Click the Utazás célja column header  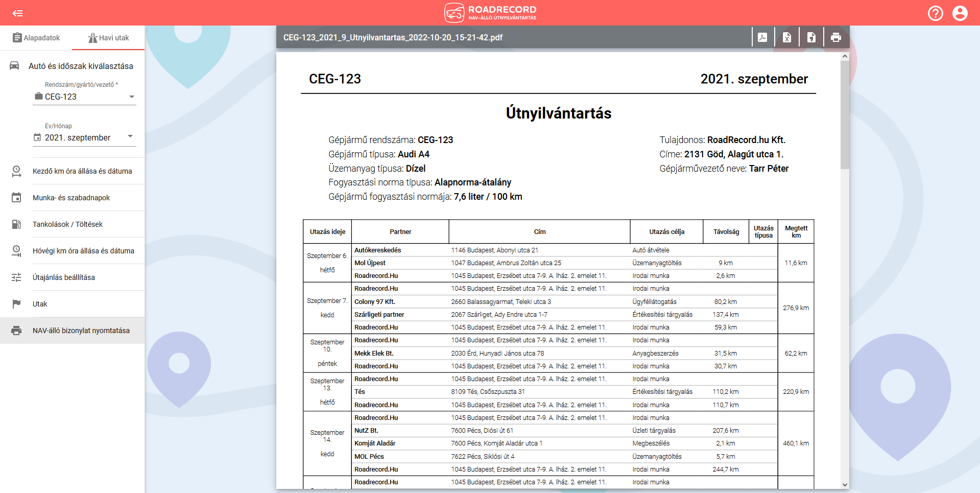(x=666, y=231)
